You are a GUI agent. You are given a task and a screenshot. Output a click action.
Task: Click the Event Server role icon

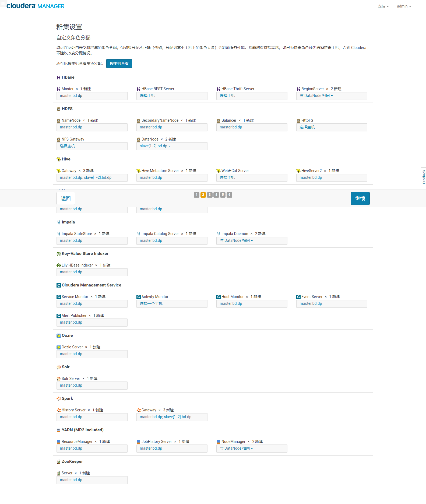[298, 297]
